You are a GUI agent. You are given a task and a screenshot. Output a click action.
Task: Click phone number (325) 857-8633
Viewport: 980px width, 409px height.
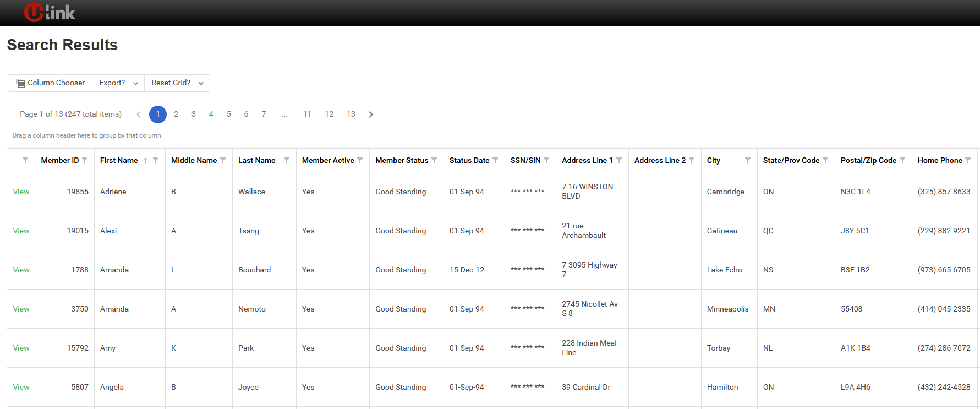(x=944, y=192)
